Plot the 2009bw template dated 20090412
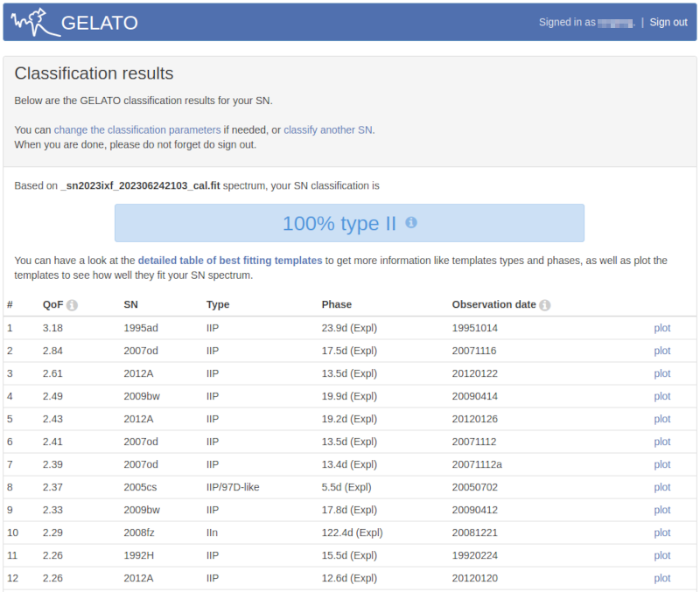This screenshot has width=700, height=592. coord(662,510)
